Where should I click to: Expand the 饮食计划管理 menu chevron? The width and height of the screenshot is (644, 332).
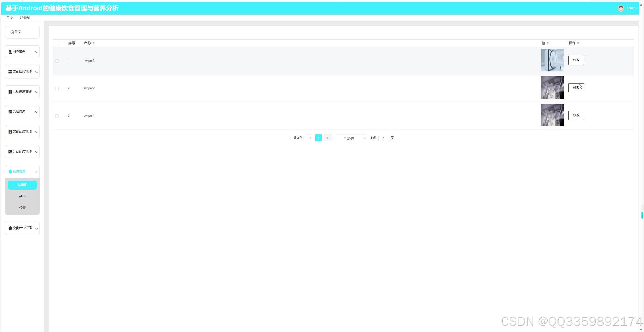37,229
